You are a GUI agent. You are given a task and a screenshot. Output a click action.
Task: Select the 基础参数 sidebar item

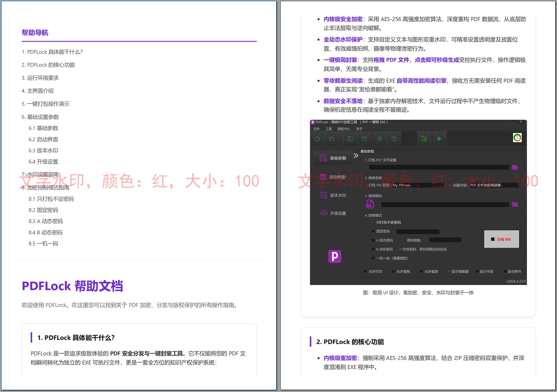pyautogui.click(x=333, y=158)
